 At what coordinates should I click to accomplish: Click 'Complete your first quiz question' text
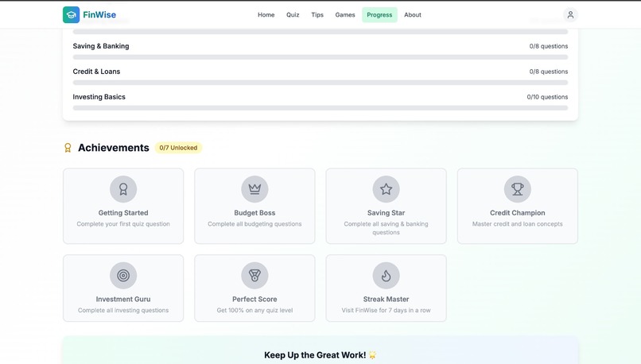tap(123, 224)
